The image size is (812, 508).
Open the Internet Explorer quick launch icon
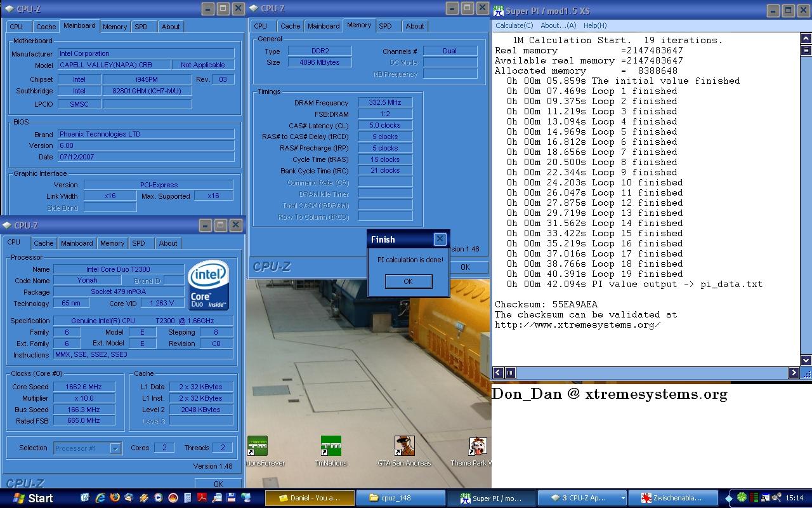(100, 497)
